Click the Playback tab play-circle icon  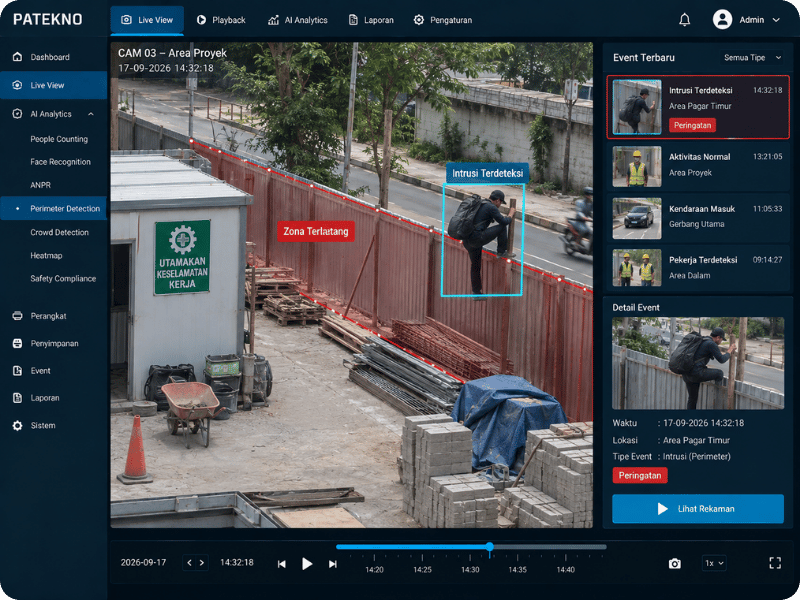(x=202, y=20)
